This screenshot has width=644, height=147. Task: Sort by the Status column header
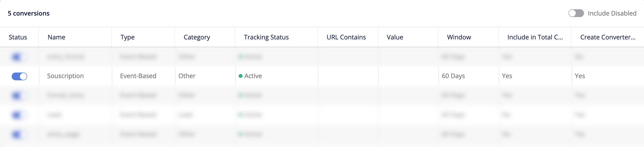[x=18, y=37]
